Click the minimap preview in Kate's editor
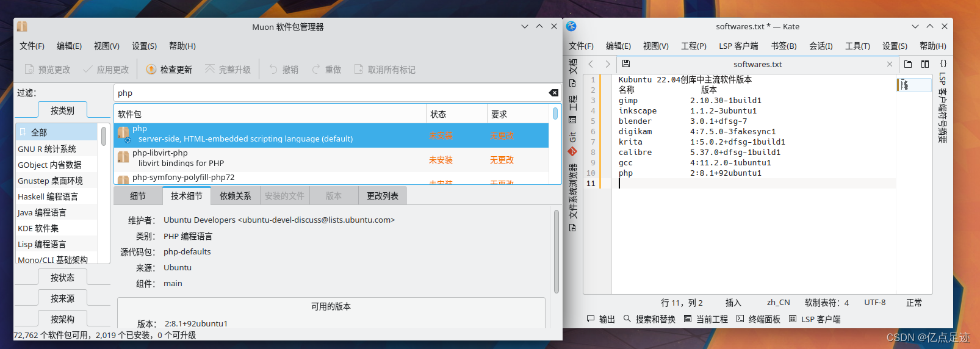This screenshot has height=349, width=980. pos(914,84)
